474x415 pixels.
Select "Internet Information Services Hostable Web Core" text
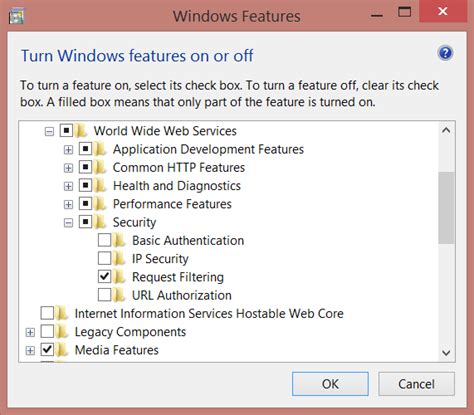(209, 313)
